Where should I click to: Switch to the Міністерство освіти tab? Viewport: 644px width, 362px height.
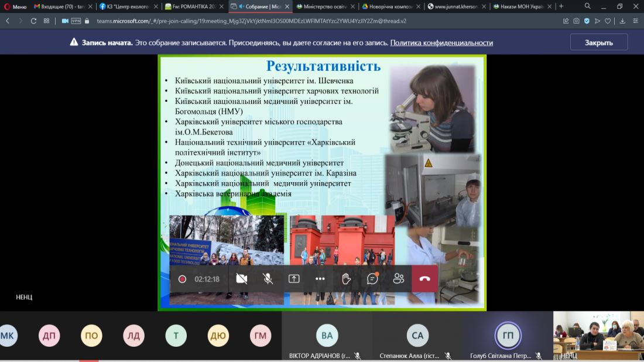coord(326,6)
